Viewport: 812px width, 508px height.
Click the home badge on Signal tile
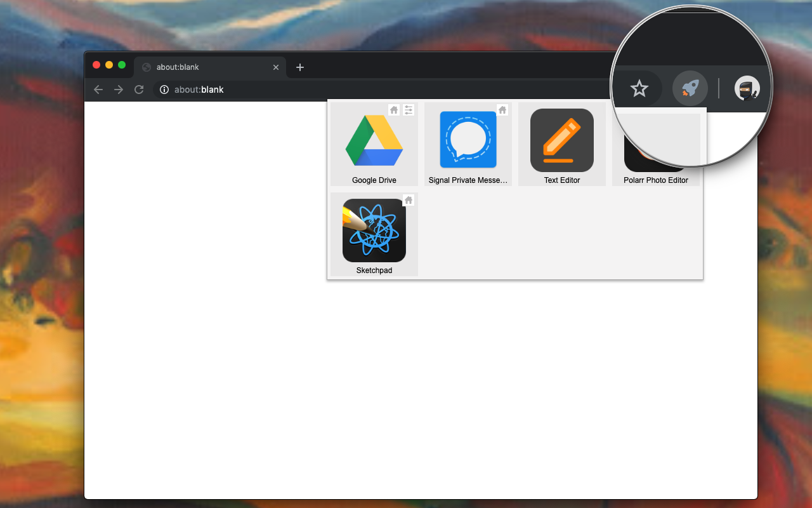502,110
